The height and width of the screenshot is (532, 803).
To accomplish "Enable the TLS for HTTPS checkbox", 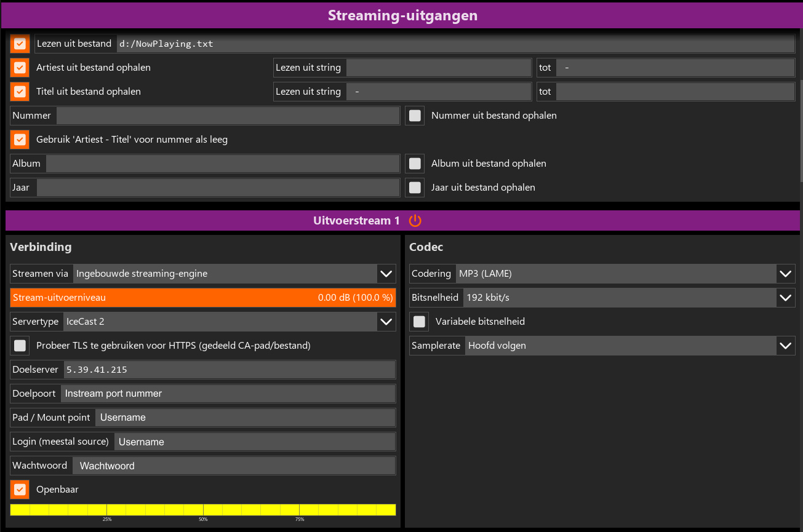I will coord(20,346).
